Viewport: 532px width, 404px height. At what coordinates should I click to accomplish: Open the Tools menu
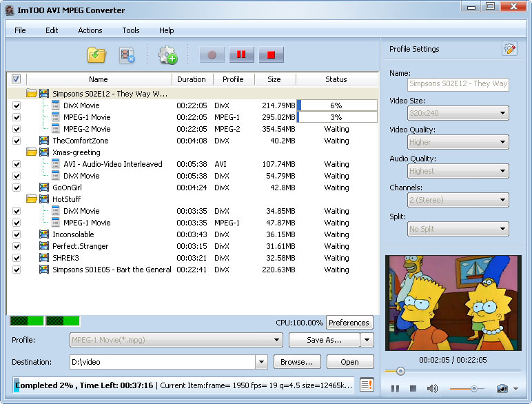point(131,30)
